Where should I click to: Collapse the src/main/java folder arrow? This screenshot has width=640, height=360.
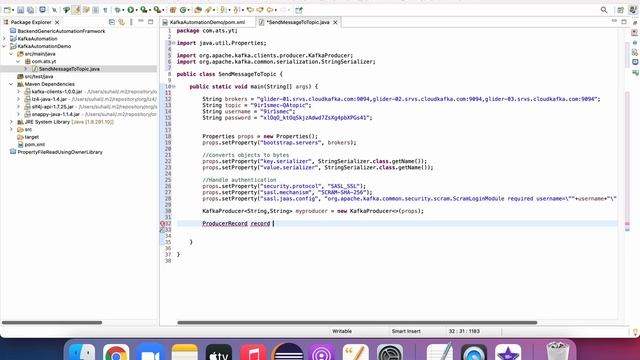[11, 54]
